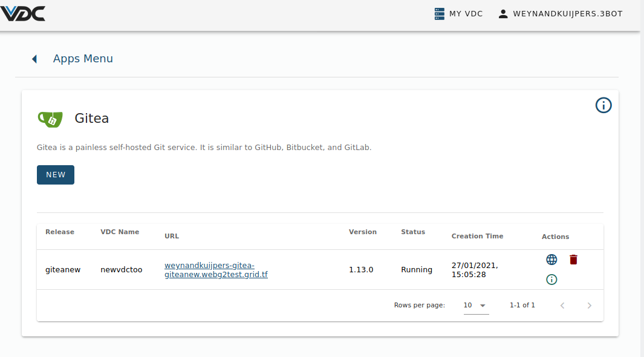Sort by the VDC Name column header
This screenshot has height=357, width=644.
(120, 232)
